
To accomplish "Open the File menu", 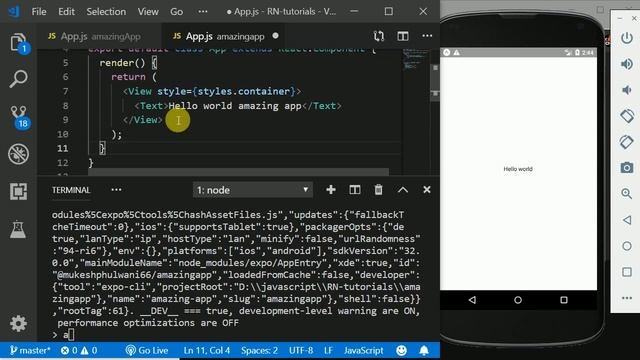I will pyautogui.click(x=39, y=12).
